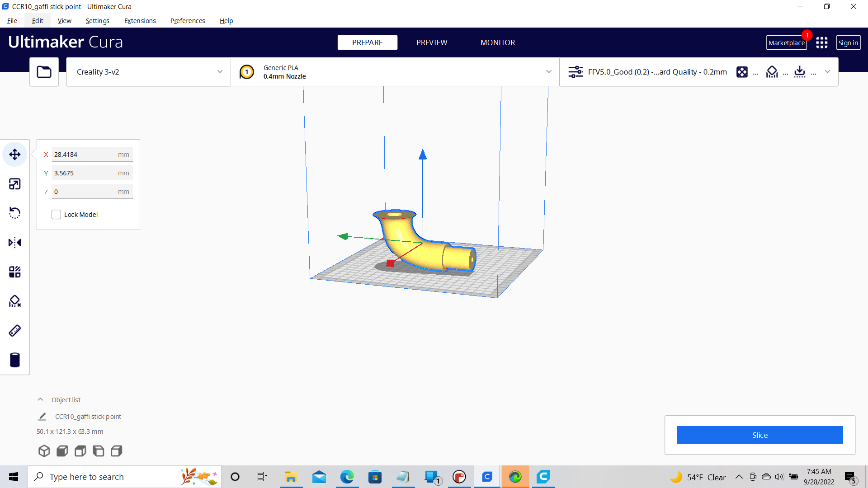Image resolution: width=868 pixels, height=488 pixels.
Task: Click the Slice button
Action: coord(759,435)
